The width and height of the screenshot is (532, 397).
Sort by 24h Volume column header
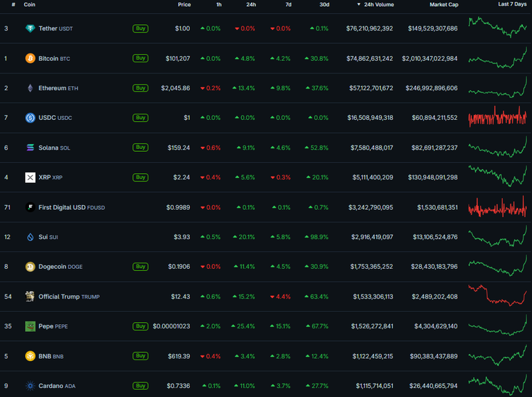(x=375, y=4)
